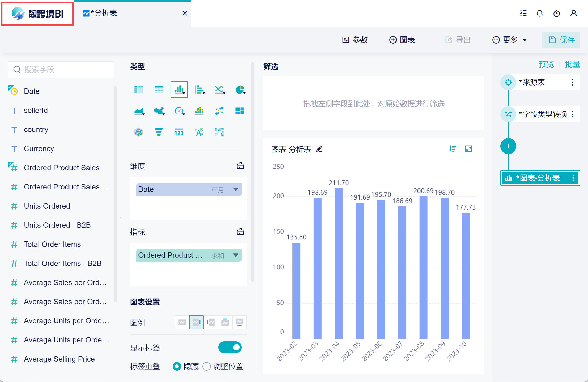Click the edit chart title pencil icon
Image resolution: width=588 pixels, height=382 pixels.
click(319, 149)
